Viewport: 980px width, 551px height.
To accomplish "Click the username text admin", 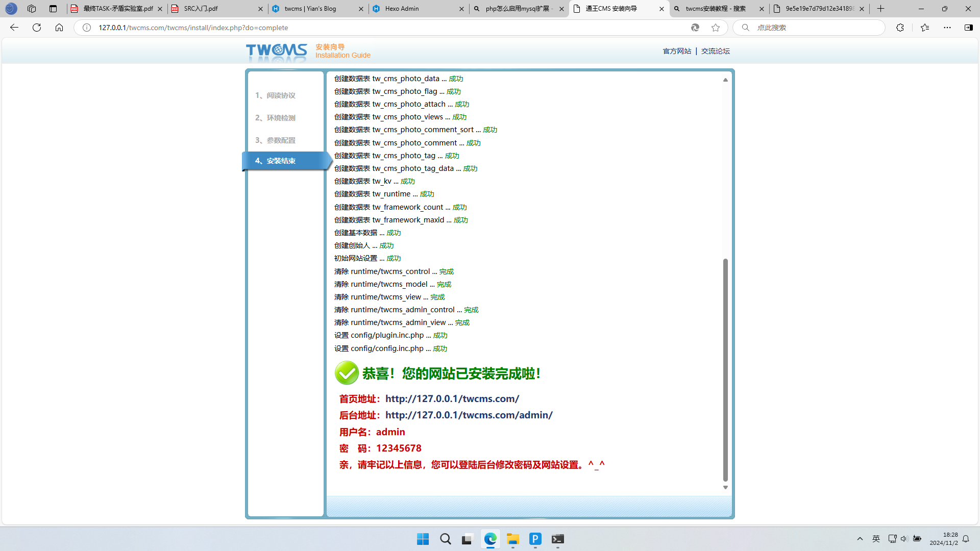I will (x=390, y=432).
